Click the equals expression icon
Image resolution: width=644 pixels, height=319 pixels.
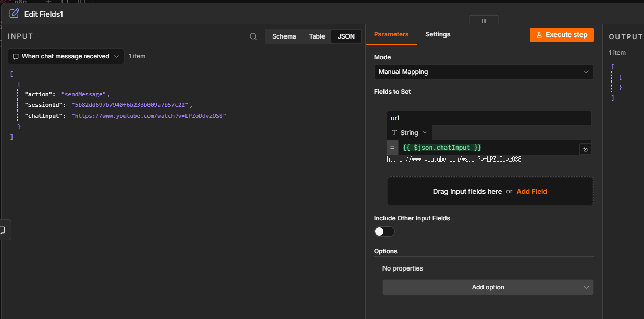392,148
